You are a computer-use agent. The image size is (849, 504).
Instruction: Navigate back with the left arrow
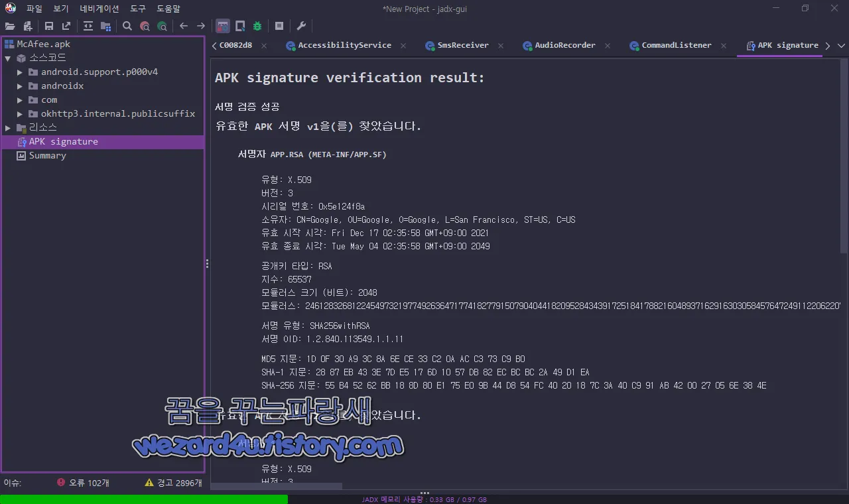tap(184, 27)
